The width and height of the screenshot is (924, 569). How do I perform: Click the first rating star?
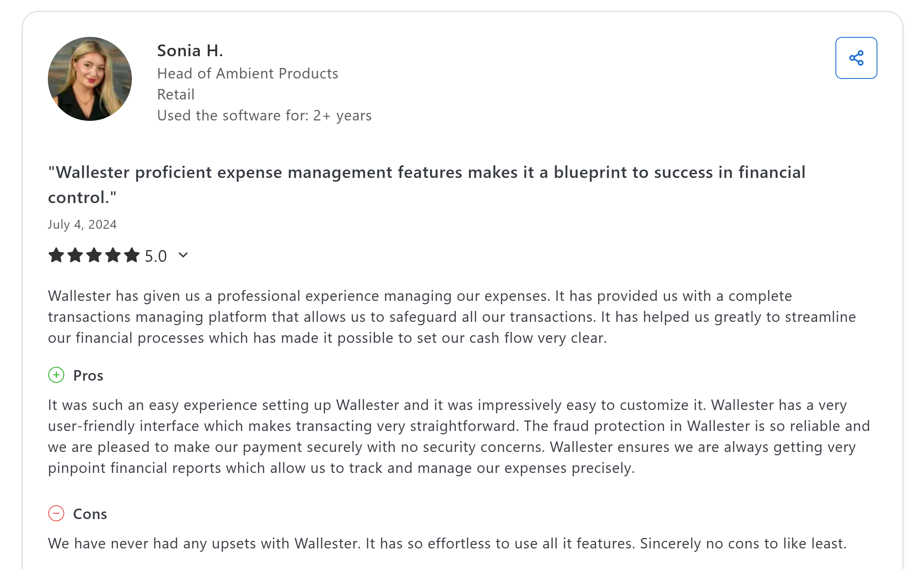[56, 255]
